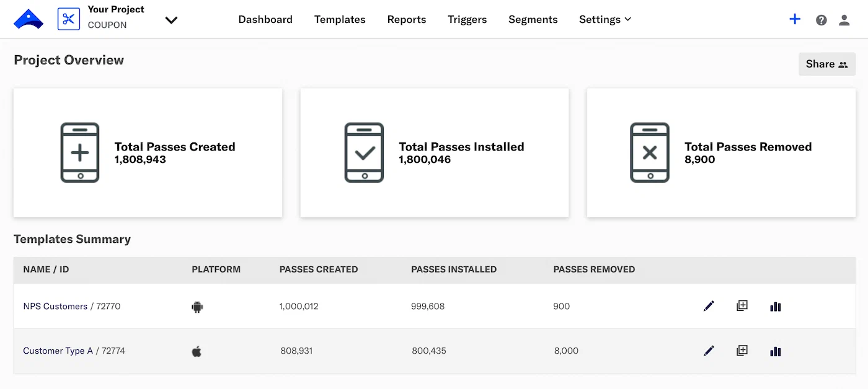
Task: Click the Airship logo in header
Action: click(29, 20)
